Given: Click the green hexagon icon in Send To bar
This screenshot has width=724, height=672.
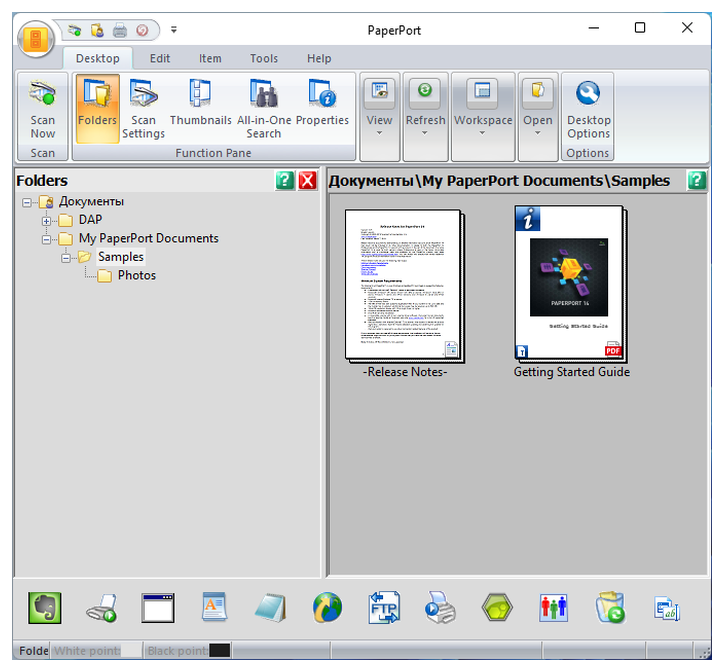Looking at the screenshot, I should (497, 608).
